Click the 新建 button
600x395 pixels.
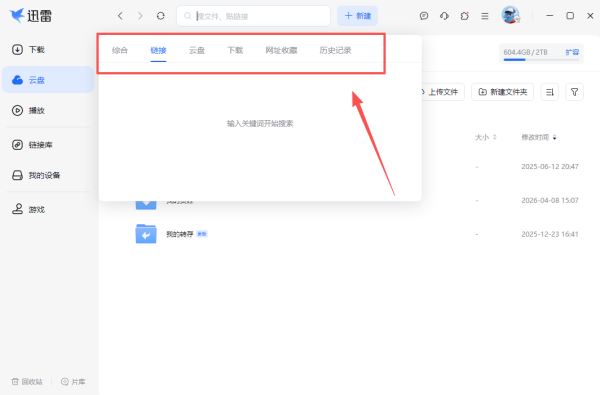357,16
